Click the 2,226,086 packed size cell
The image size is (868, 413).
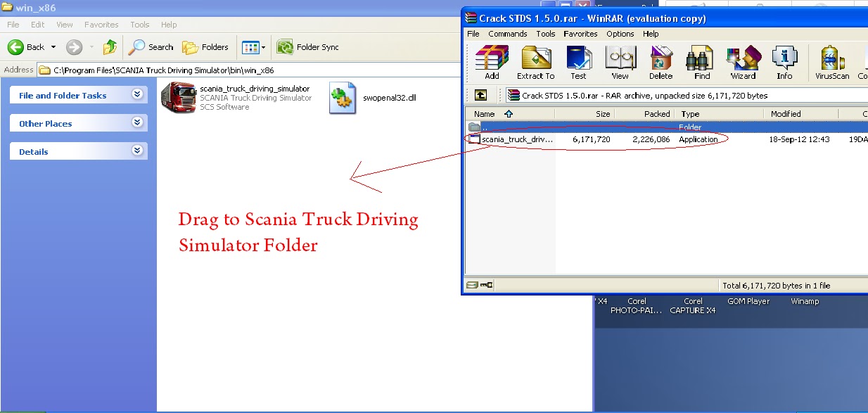pyautogui.click(x=651, y=139)
